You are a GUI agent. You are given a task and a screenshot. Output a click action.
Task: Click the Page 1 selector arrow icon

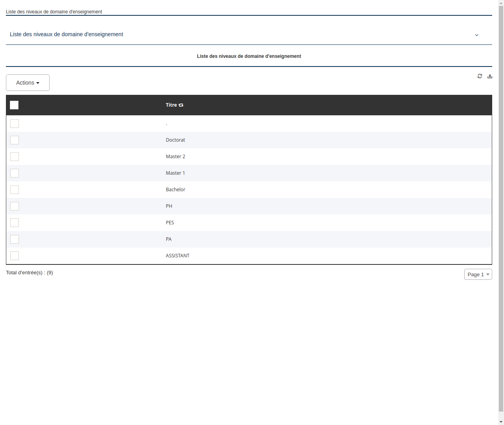click(x=487, y=274)
